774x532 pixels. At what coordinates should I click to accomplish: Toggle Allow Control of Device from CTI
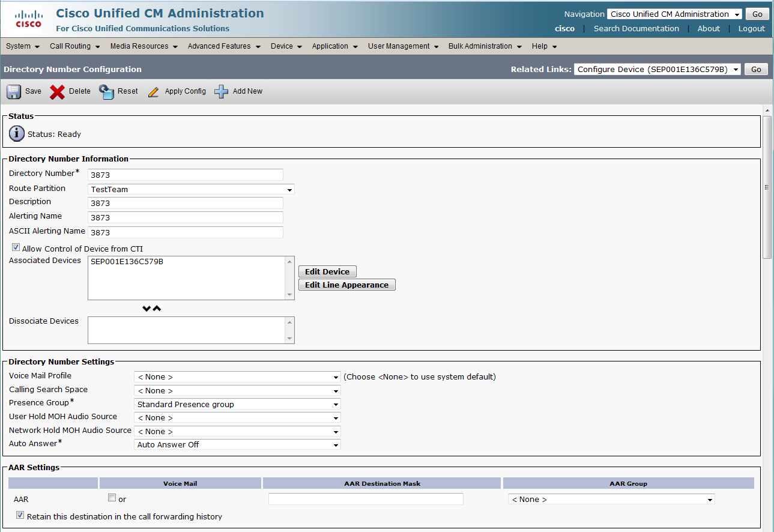tap(16, 247)
